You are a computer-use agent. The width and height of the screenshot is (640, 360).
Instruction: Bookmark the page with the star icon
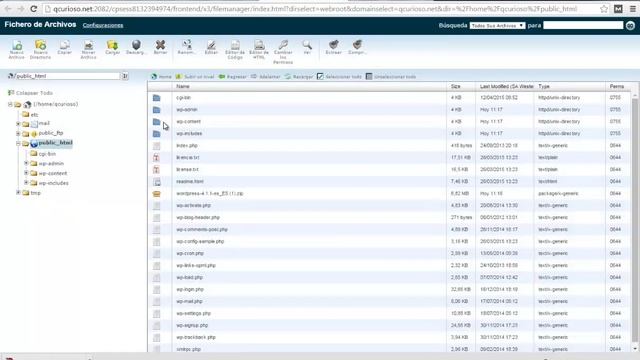604,9
